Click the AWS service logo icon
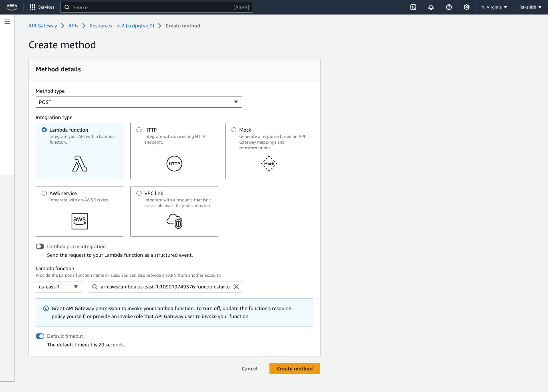Viewport: 548px width, 392px height. coord(80,221)
